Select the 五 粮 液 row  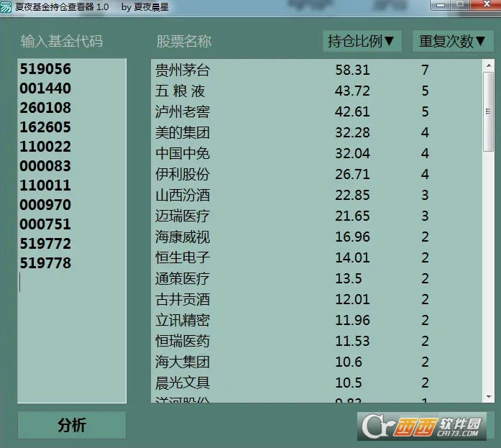[316, 91]
